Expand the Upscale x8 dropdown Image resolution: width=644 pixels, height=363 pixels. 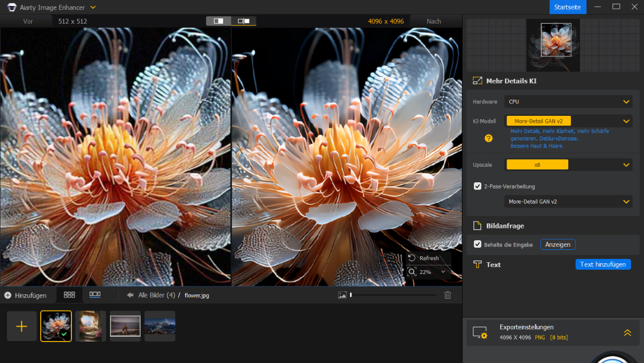coord(568,165)
